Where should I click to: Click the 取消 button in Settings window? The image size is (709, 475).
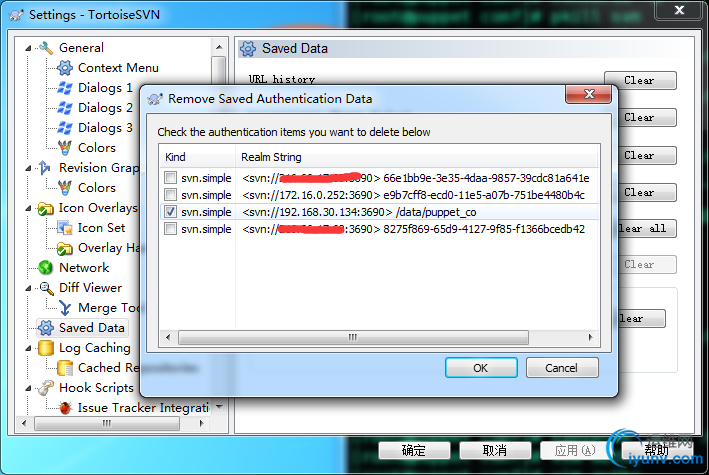[x=495, y=451]
